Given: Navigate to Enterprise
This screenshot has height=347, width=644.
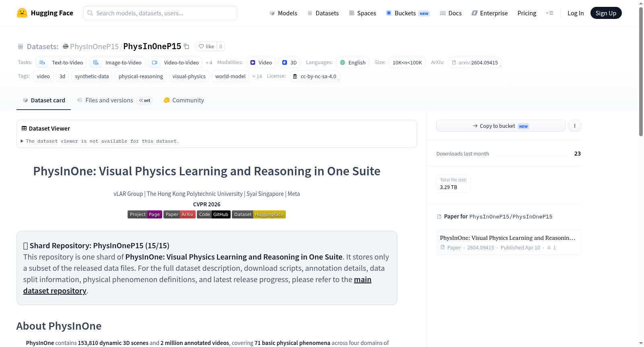Looking at the screenshot, I should [490, 13].
